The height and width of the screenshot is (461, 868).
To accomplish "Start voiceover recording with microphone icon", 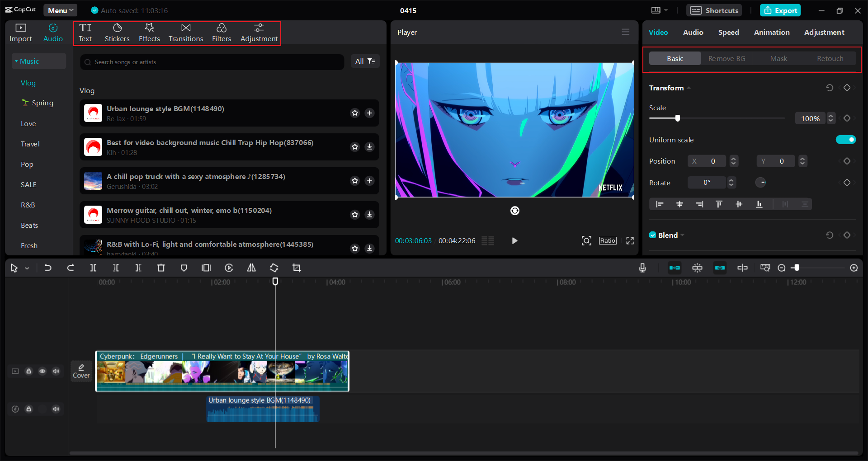I will [642, 268].
